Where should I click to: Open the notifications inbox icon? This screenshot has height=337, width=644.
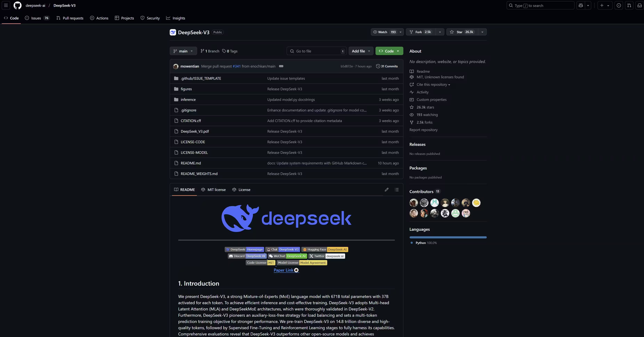point(639,5)
